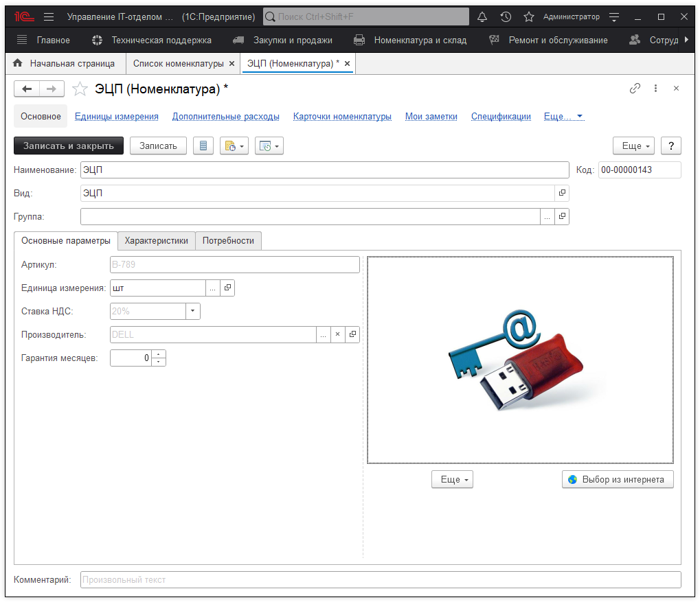This screenshot has width=700, height=602.
Task: Open the Вид field's open-form icon
Action: pos(562,194)
